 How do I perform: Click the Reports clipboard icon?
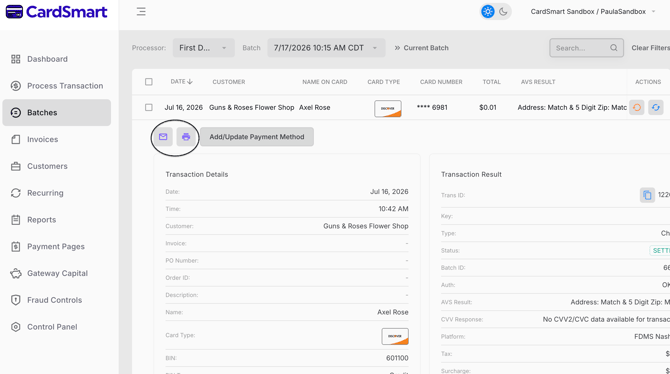[x=16, y=220]
